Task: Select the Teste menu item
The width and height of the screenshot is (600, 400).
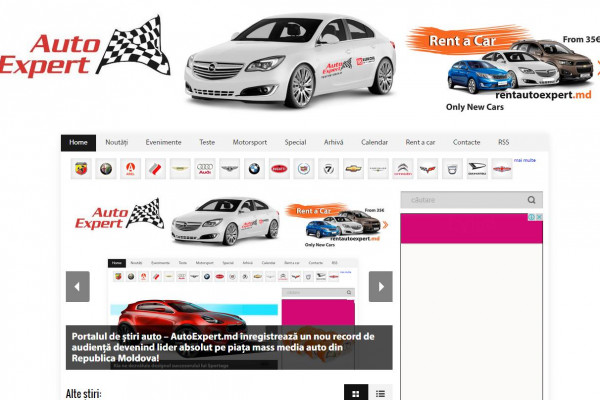Action: coord(207,142)
